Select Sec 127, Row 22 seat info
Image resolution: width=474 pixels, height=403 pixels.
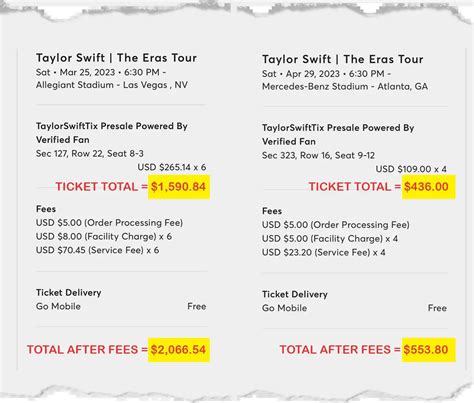(90, 154)
